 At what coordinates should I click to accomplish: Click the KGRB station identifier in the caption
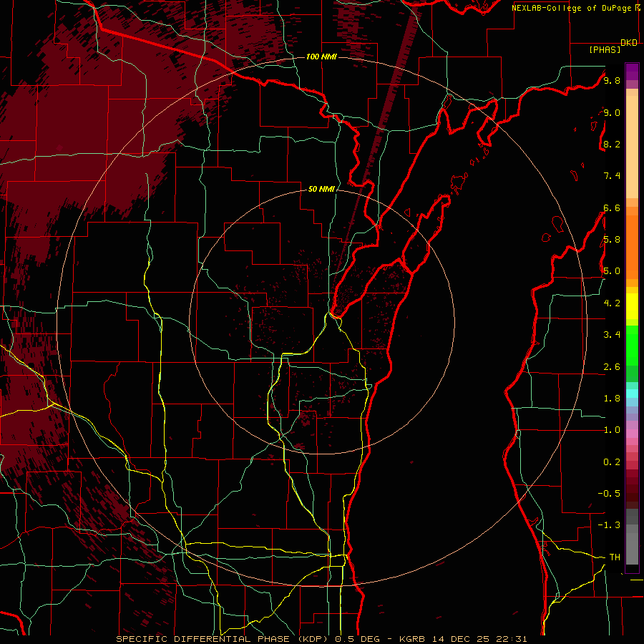[412, 639]
